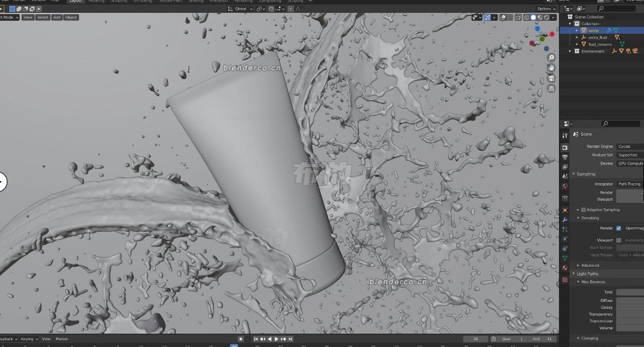Toggle auto keying record button
The width and height of the screenshot is (644, 347).
click(241, 339)
